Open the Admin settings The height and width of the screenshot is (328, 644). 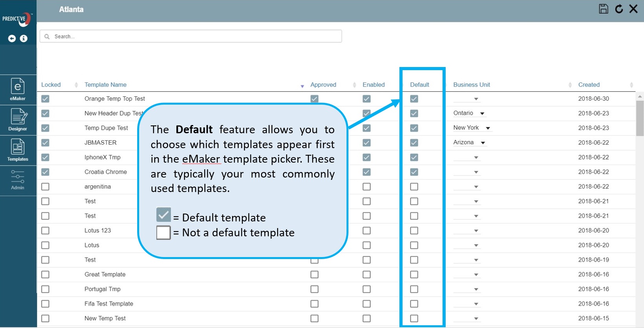tap(18, 180)
